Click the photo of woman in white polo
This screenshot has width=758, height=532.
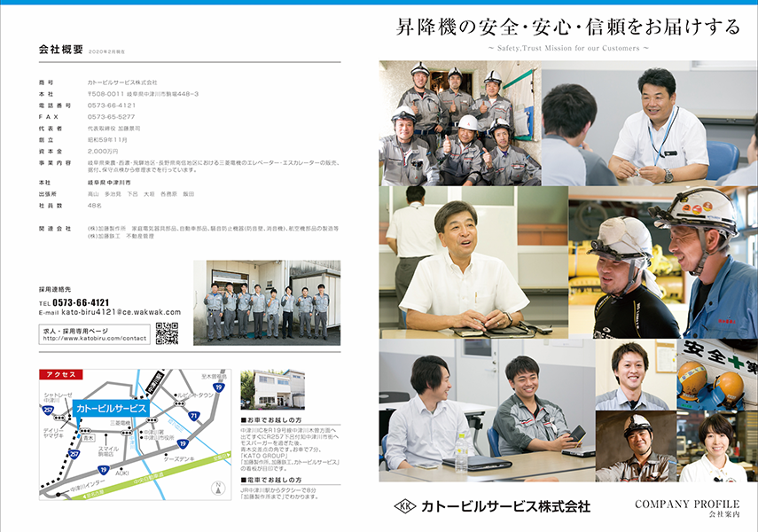point(717,446)
